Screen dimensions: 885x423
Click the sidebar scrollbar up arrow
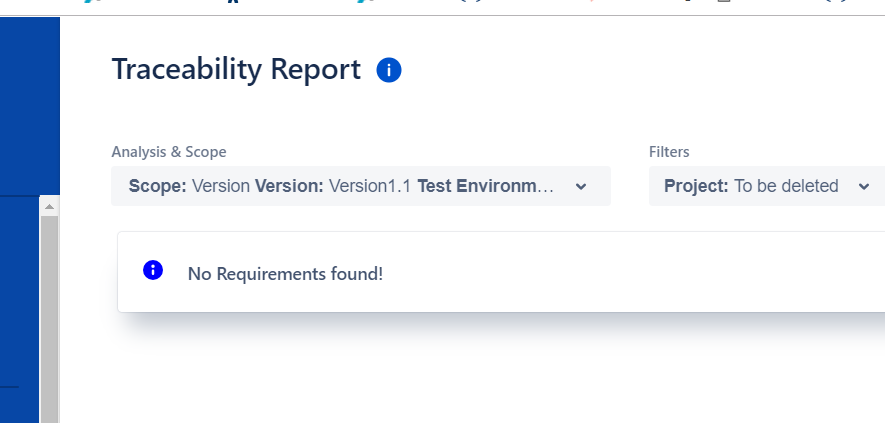tap(49, 207)
